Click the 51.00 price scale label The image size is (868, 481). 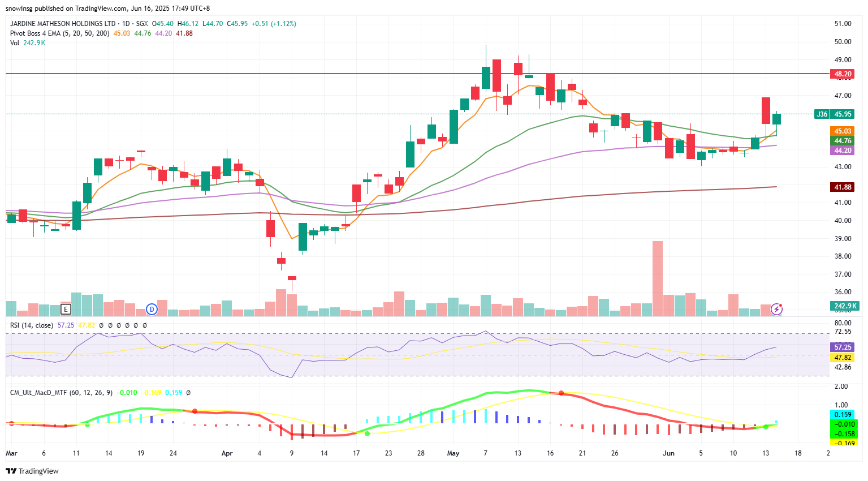843,24
